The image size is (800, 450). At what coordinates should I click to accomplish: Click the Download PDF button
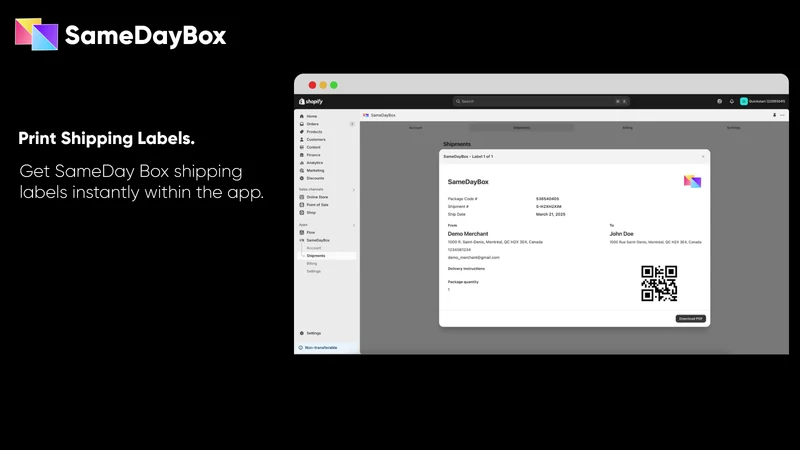pos(691,318)
